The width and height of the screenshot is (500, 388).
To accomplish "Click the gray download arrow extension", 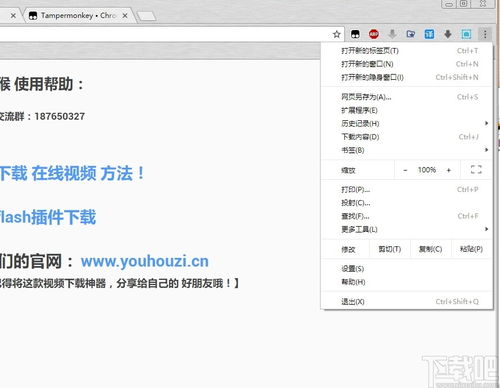I will 392,34.
